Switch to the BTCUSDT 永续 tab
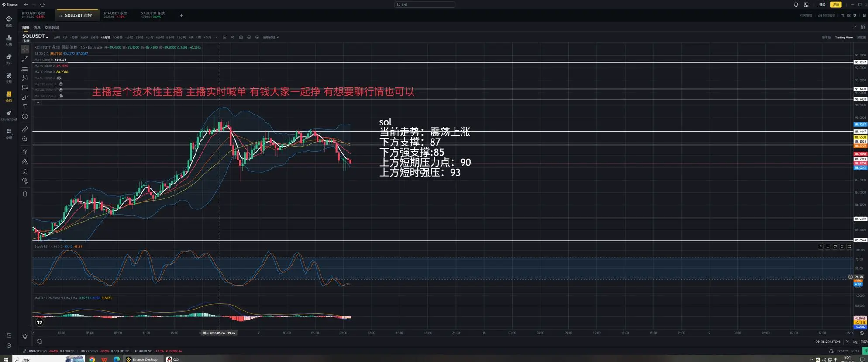The image size is (868, 362). click(34, 15)
